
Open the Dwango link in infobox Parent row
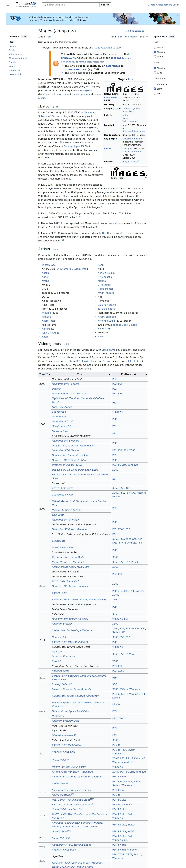[x=127, y=148]
